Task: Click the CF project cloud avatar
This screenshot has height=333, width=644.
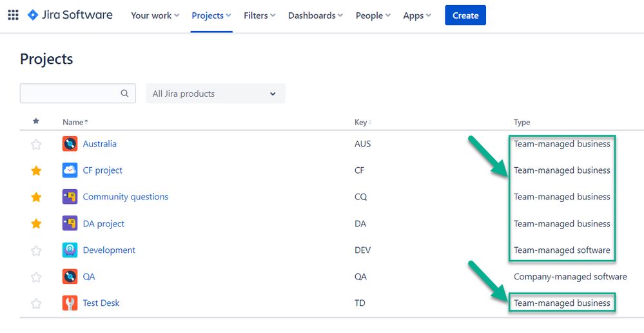Action: coord(70,170)
